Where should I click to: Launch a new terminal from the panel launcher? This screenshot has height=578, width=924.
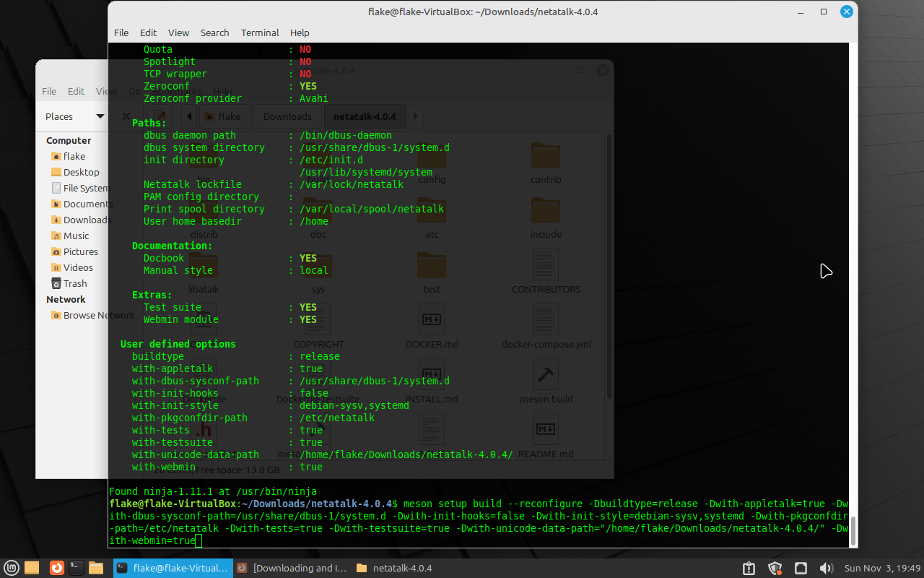point(77,568)
